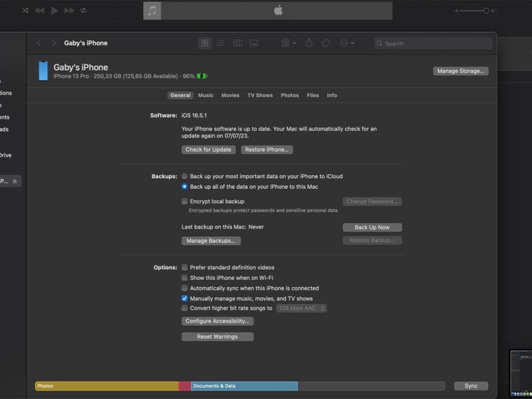Go back in Finder

point(39,43)
